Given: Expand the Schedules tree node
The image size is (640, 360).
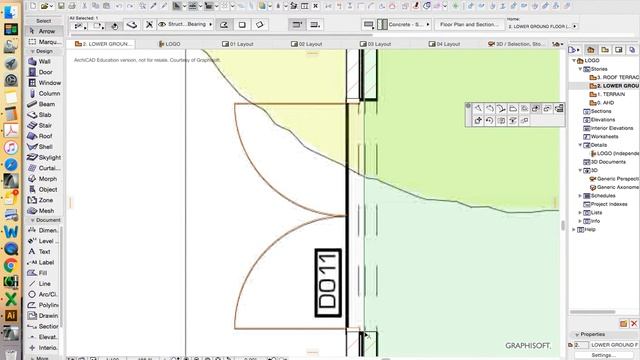Looking at the screenshot, I should [580, 196].
